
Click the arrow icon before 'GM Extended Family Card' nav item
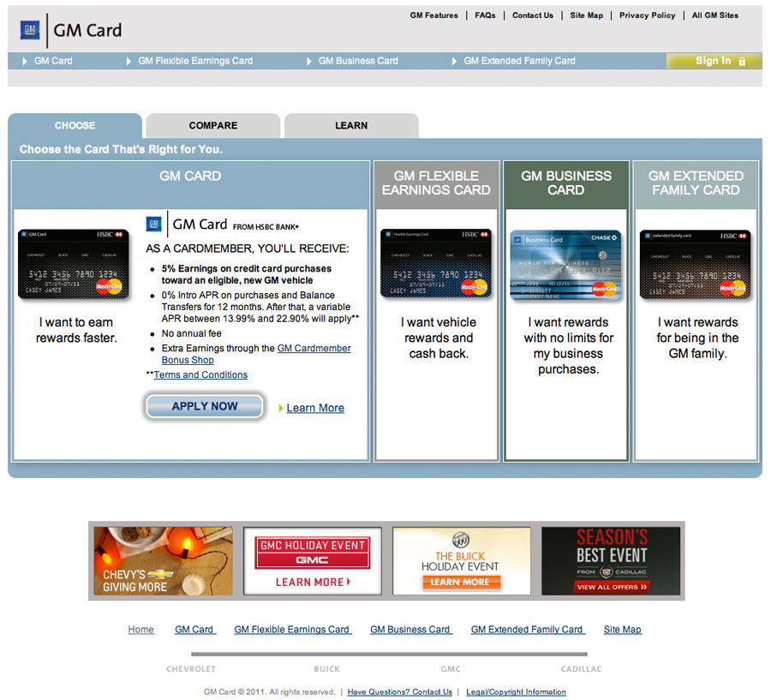coord(454,61)
